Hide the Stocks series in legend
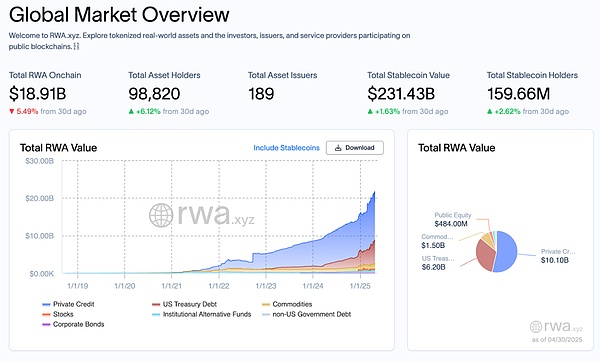Screen dimensions: 600x362 tap(58, 314)
